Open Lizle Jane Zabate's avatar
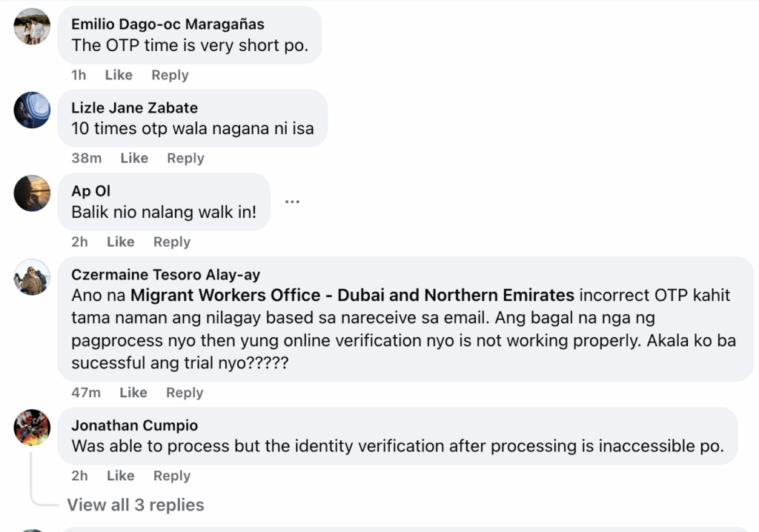The width and height of the screenshot is (759, 532). click(32, 110)
